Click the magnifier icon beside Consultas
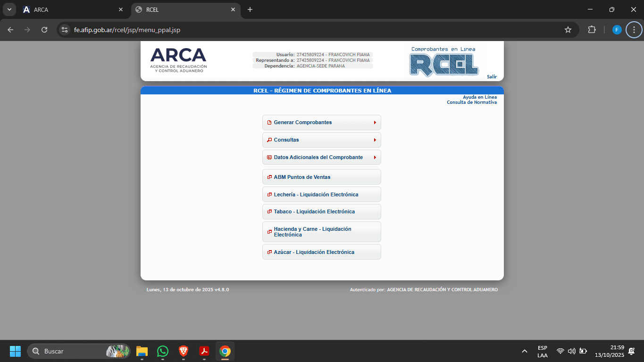644x362 pixels. click(269, 140)
